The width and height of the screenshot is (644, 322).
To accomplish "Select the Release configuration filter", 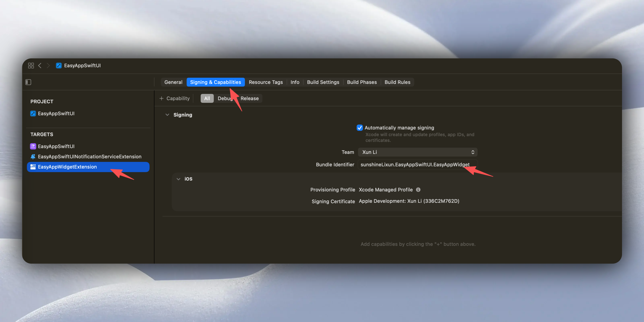I will [249, 98].
